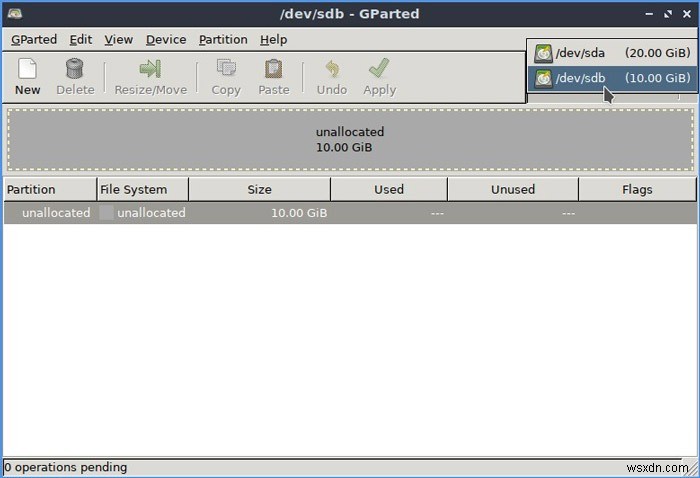This screenshot has width=700, height=478.
Task: Open the GParted menu
Action: click(34, 40)
